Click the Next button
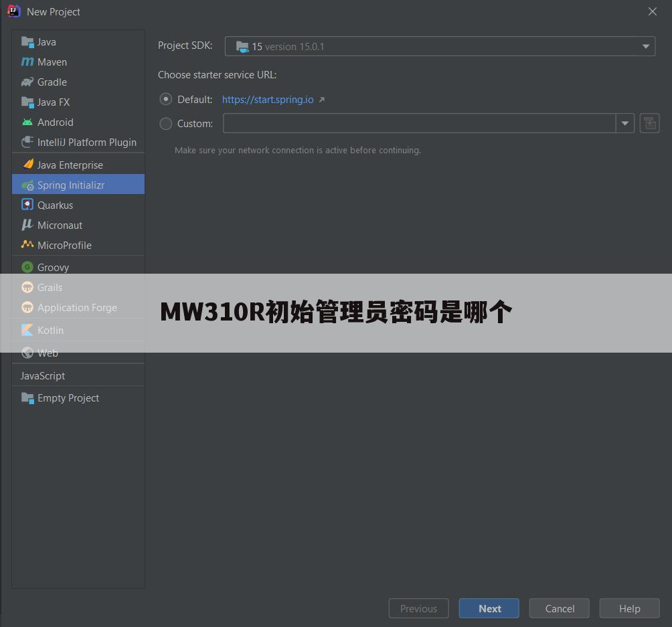Viewport: 672px width, 627px height. pos(489,608)
